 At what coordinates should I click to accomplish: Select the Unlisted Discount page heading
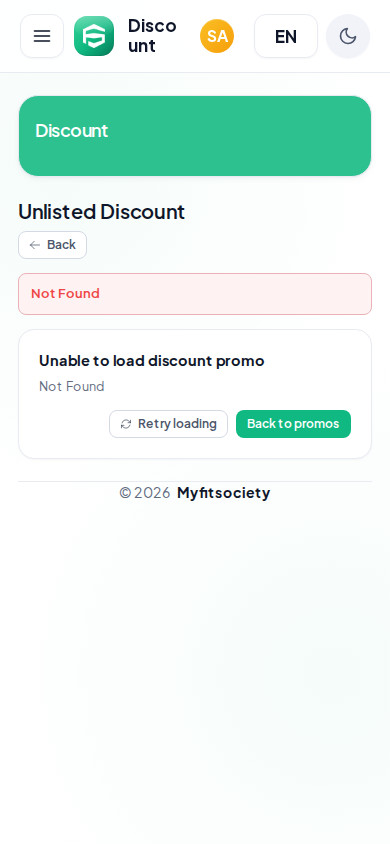tap(102, 212)
